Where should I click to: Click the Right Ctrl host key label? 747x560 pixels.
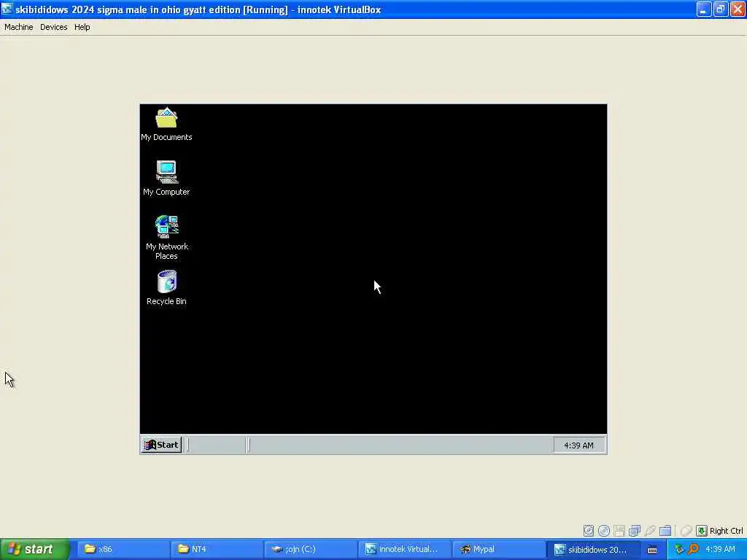[x=726, y=531]
